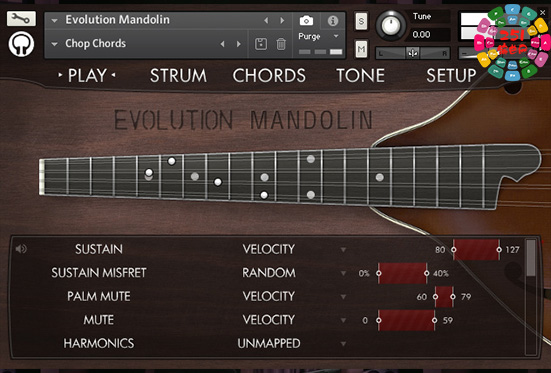Delete snapshot using the trash icon
551x373 pixels.
pyautogui.click(x=281, y=44)
